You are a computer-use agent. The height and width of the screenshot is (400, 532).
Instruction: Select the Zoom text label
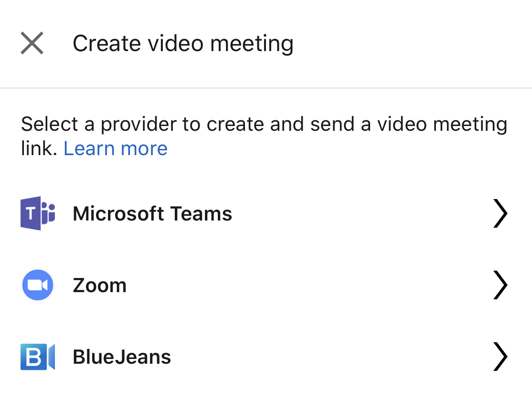[99, 285]
